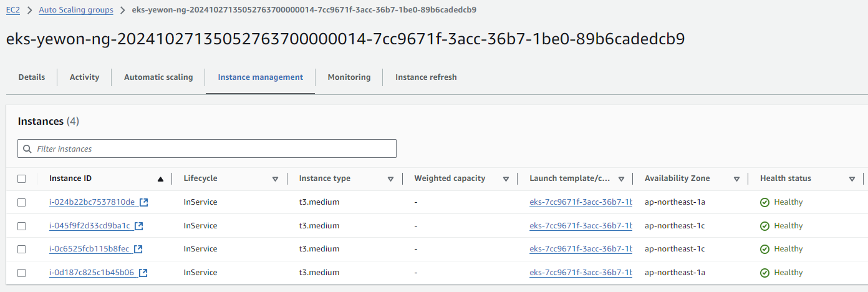
Task: Select checkbox for instance i-0c6525fcb115b8fec
Action: [22, 249]
